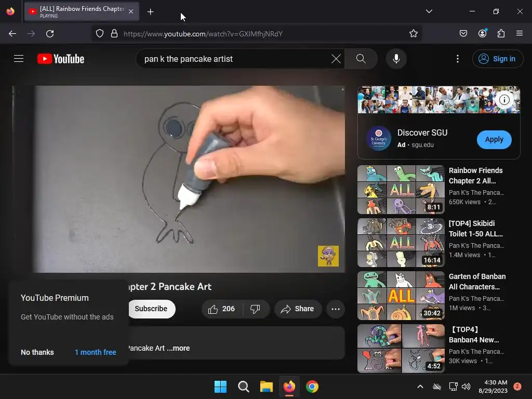Dismiss Premium popup with No thanks
This screenshot has width=532, height=399.
pyautogui.click(x=37, y=352)
